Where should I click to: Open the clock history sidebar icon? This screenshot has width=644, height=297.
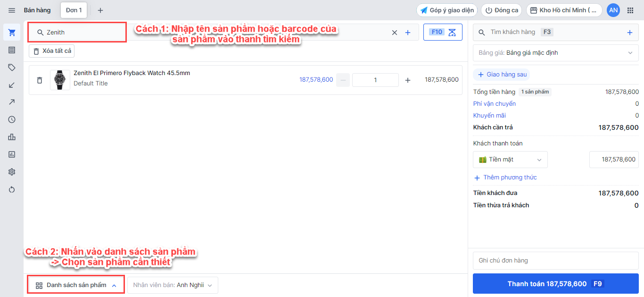click(12, 120)
